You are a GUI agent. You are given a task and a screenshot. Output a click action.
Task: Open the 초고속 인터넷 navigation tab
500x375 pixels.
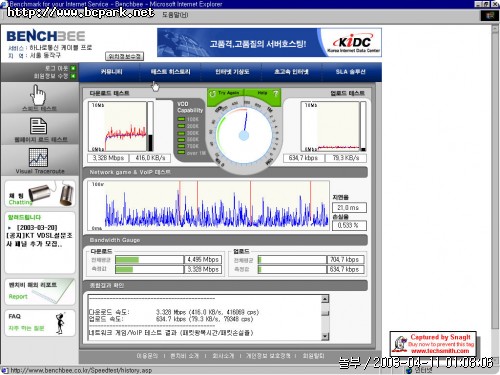pos(291,72)
